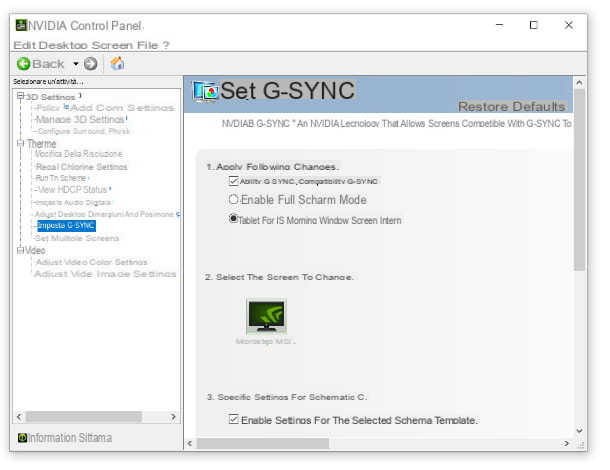Click '1. Apply Following Changes.' section label
Screen dimensions: 610x470
tap(272, 167)
